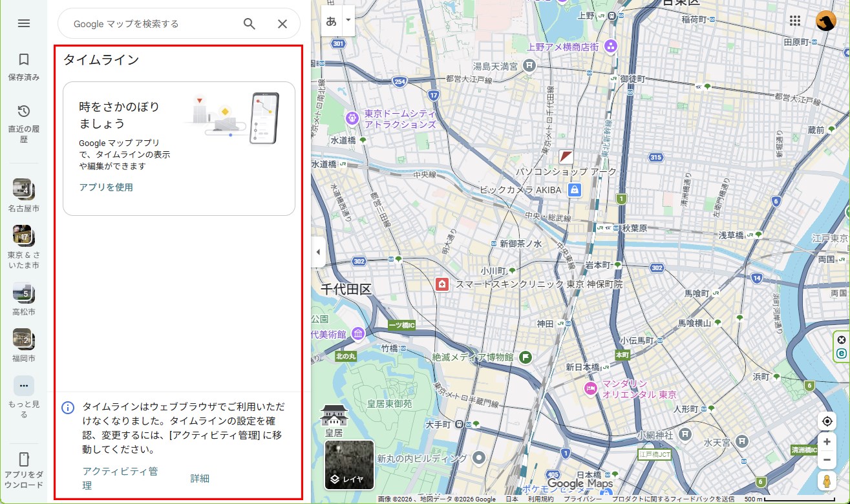This screenshot has width=850, height=504.
Task: Click the パソコンショップ アーク marker
Action: click(x=566, y=156)
